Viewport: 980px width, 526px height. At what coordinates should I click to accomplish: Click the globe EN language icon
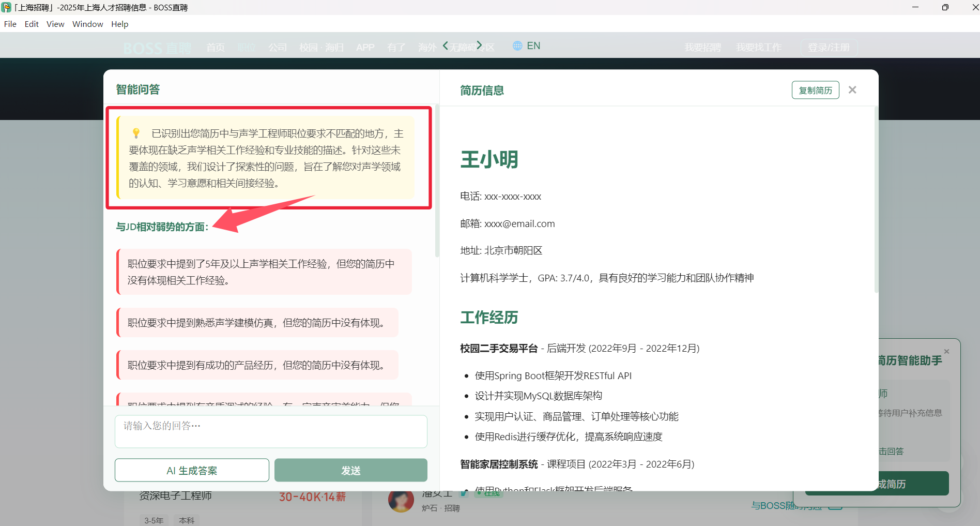pyautogui.click(x=526, y=46)
